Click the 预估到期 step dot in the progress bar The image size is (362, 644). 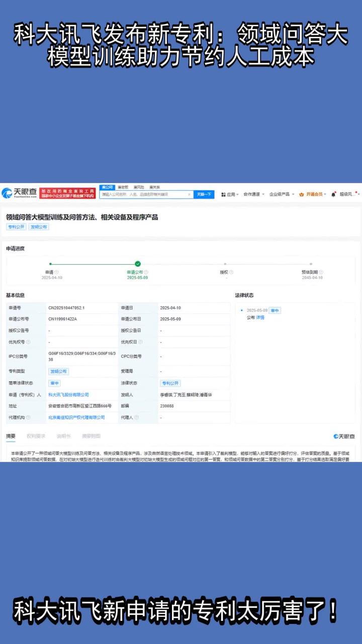click(x=311, y=264)
